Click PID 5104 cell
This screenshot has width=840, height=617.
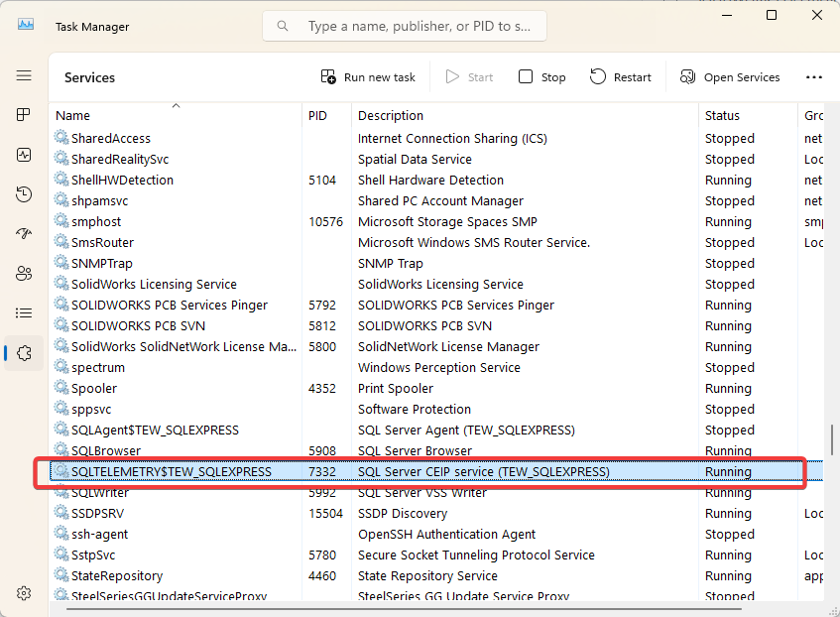click(322, 181)
